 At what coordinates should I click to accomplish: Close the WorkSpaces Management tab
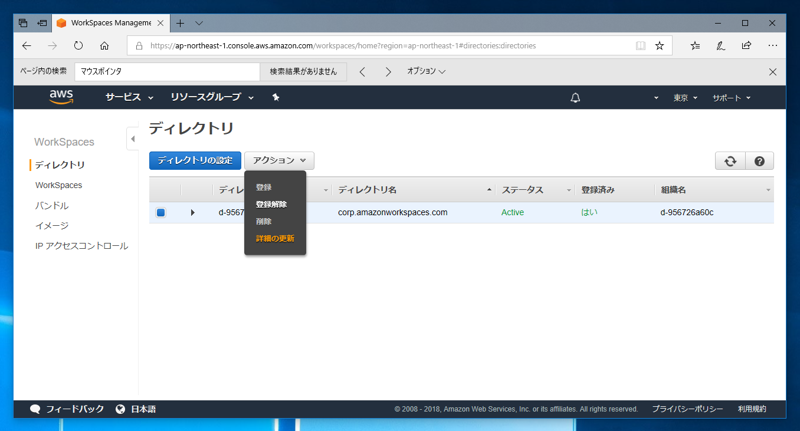(x=160, y=23)
